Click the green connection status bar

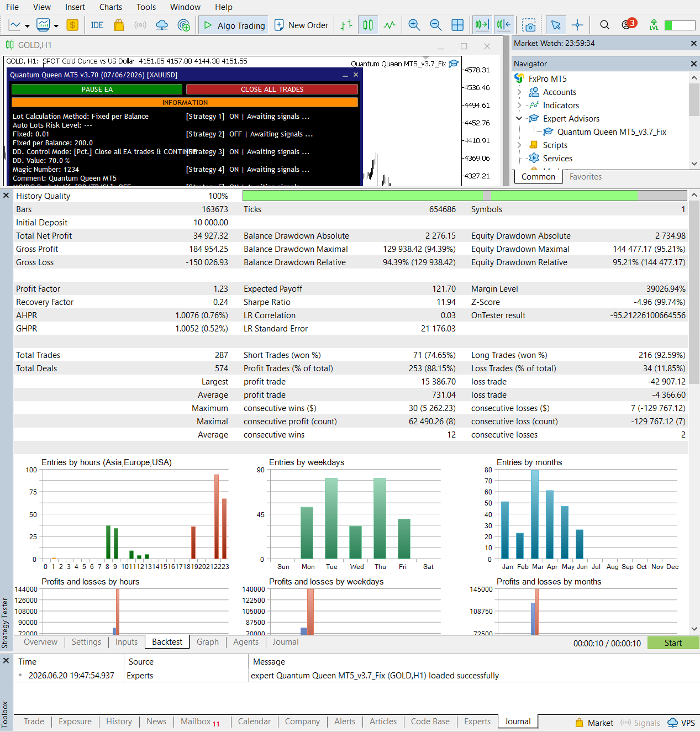coord(680,25)
